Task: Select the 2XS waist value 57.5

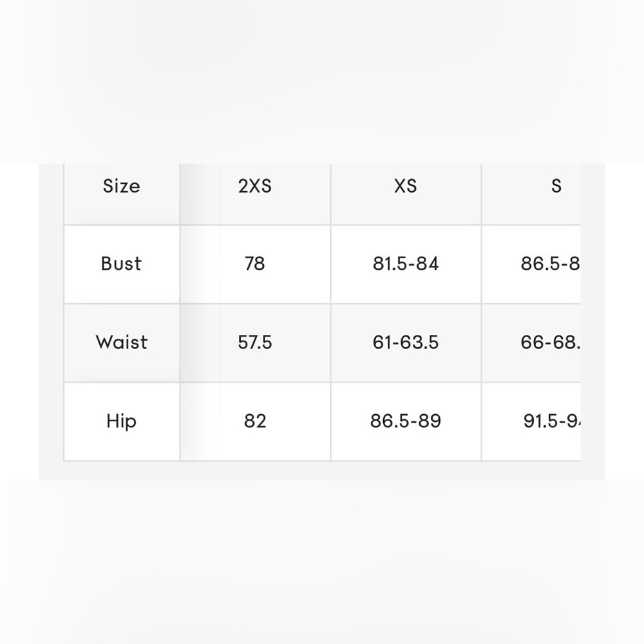Action: pyautogui.click(x=255, y=343)
